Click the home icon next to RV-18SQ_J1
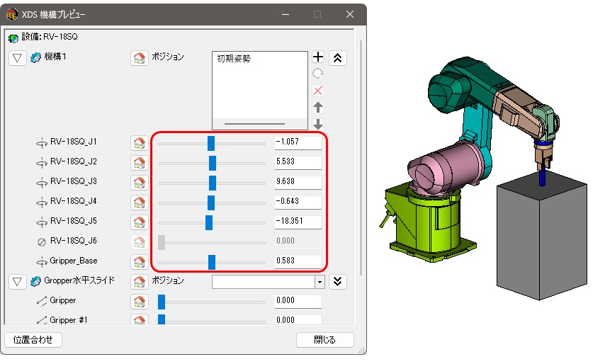 point(139,143)
